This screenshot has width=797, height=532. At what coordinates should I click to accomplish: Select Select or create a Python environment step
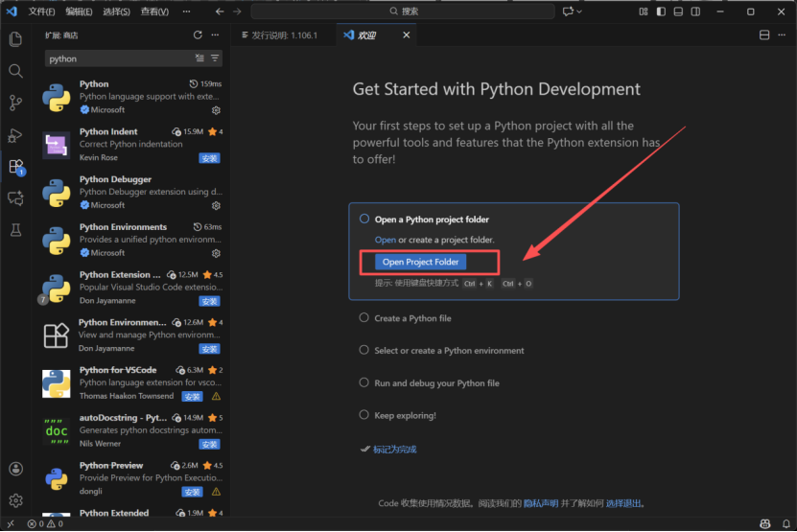pos(449,351)
